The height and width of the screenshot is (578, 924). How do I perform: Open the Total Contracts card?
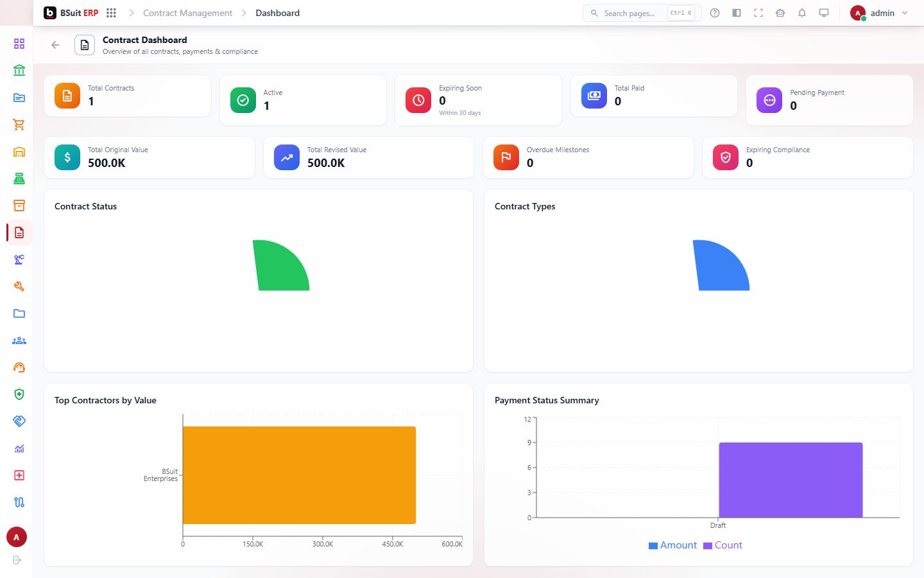pos(128,96)
